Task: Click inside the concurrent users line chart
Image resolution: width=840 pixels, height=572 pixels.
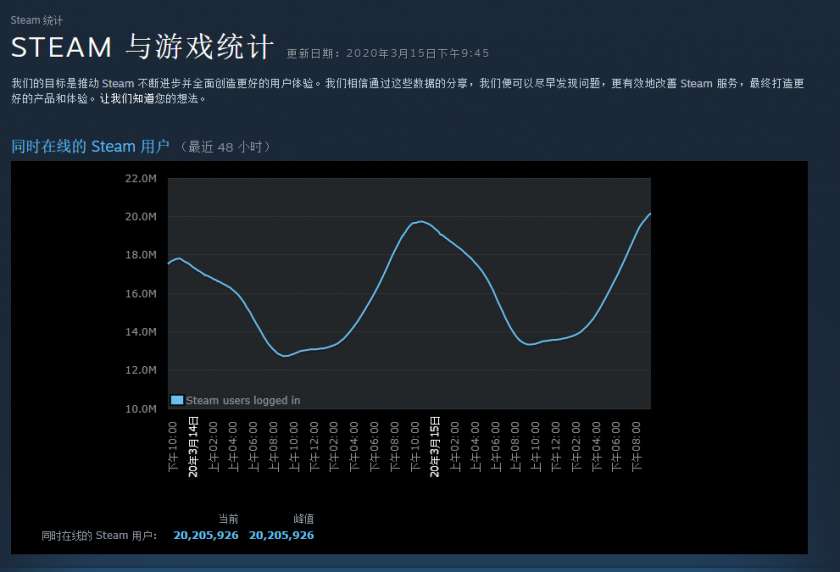Action: coord(409,293)
